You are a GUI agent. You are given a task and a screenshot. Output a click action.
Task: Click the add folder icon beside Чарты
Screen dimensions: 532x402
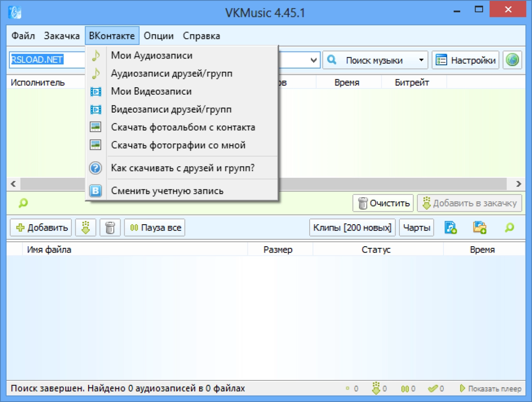tap(480, 227)
